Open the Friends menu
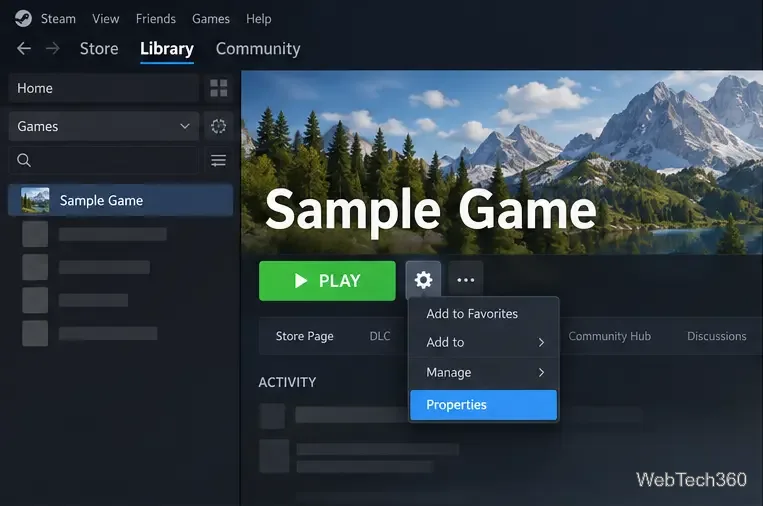This screenshot has width=763, height=506. (x=156, y=19)
